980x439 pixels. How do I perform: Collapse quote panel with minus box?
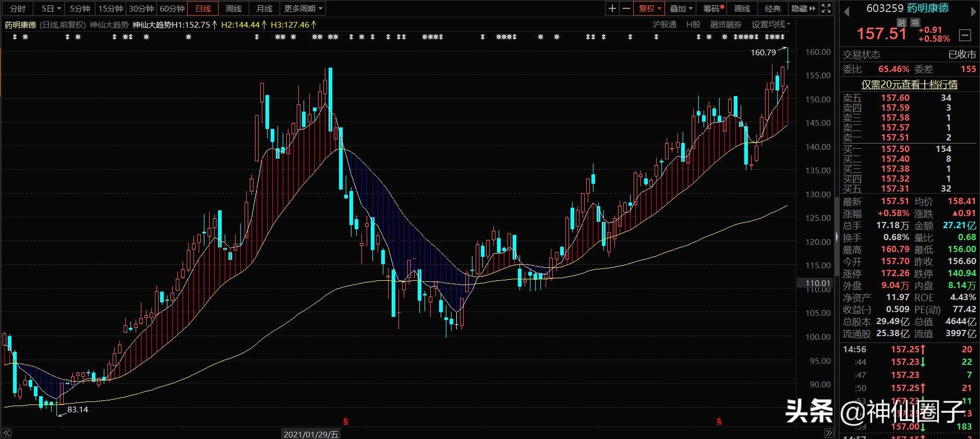(x=965, y=35)
